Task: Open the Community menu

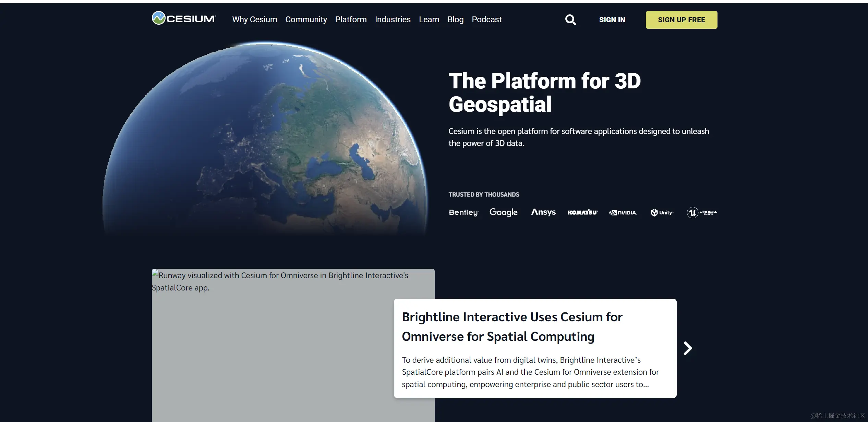Action: [x=306, y=20]
